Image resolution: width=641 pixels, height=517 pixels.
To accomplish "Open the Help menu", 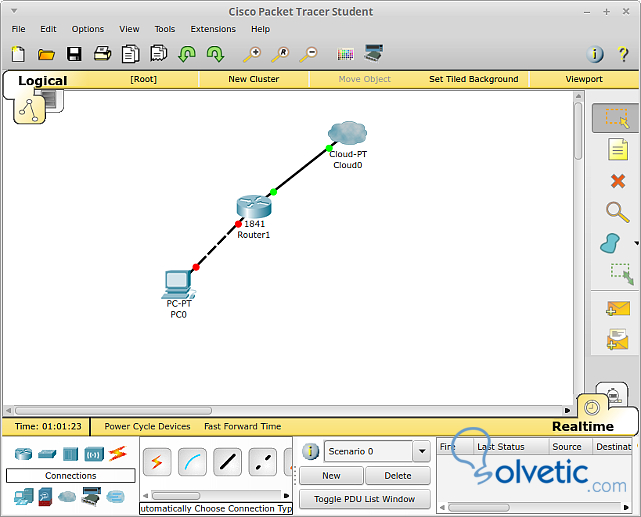I will [x=260, y=29].
